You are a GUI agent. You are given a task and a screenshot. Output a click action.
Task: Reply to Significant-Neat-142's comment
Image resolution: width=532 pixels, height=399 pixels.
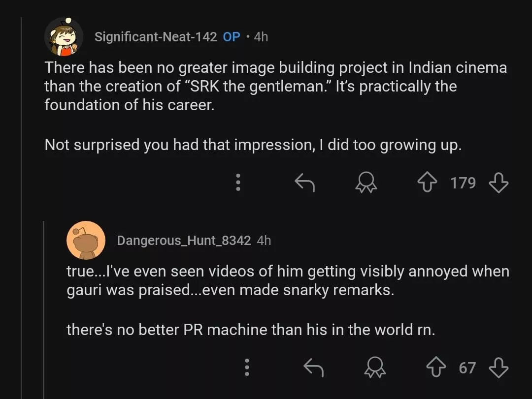tap(304, 183)
